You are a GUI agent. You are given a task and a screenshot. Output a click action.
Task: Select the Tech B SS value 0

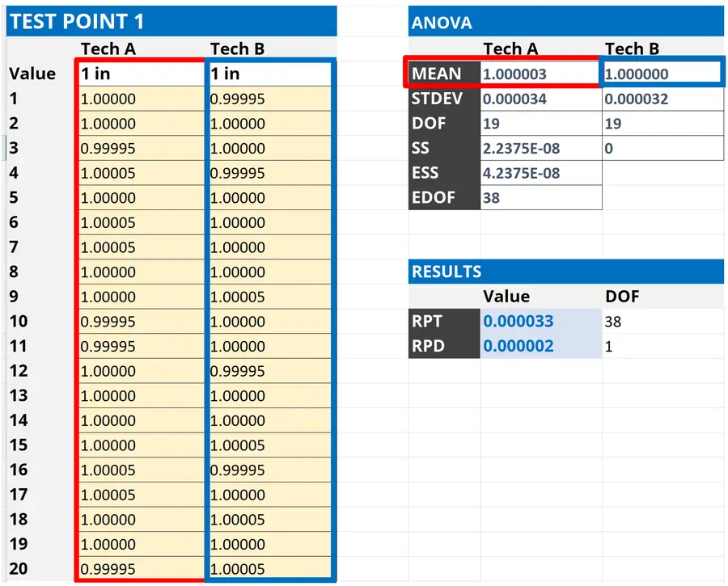[662, 148]
